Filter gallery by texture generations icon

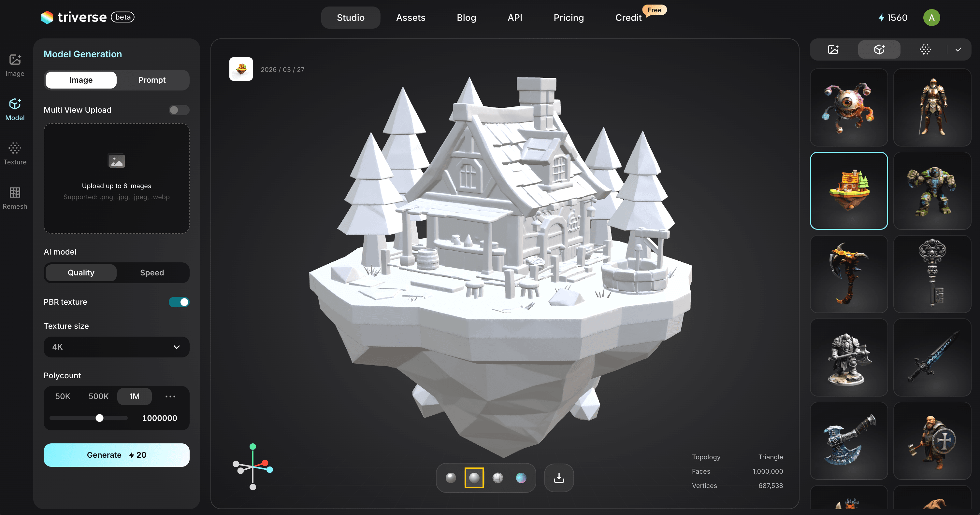pos(925,49)
